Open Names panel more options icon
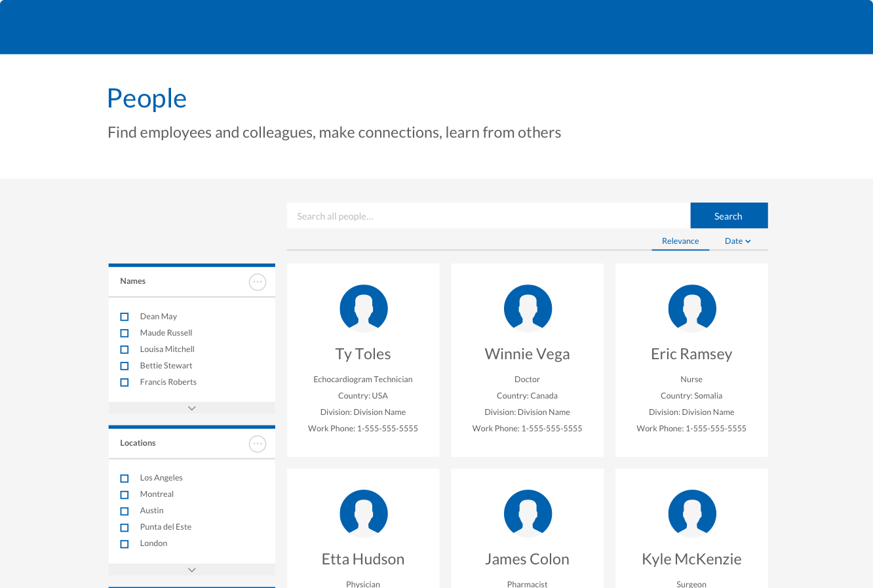This screenshot has height=588, width=873. 258,282
